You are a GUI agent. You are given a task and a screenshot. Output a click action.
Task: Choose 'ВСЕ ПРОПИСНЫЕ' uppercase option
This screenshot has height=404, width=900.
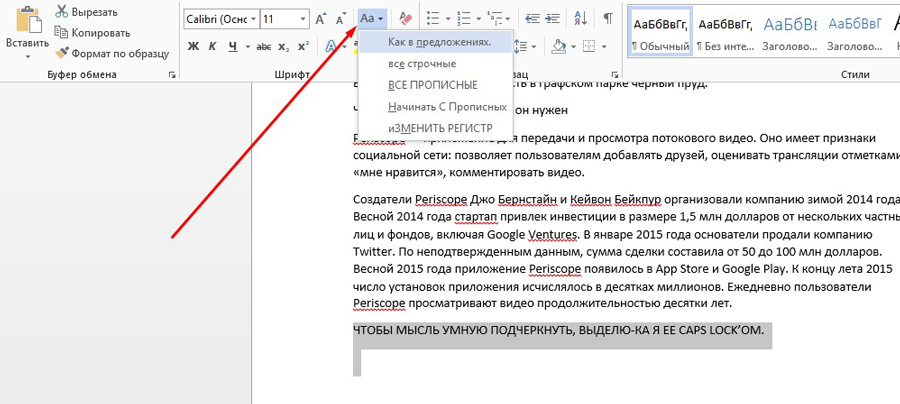(x=436, y=85)
